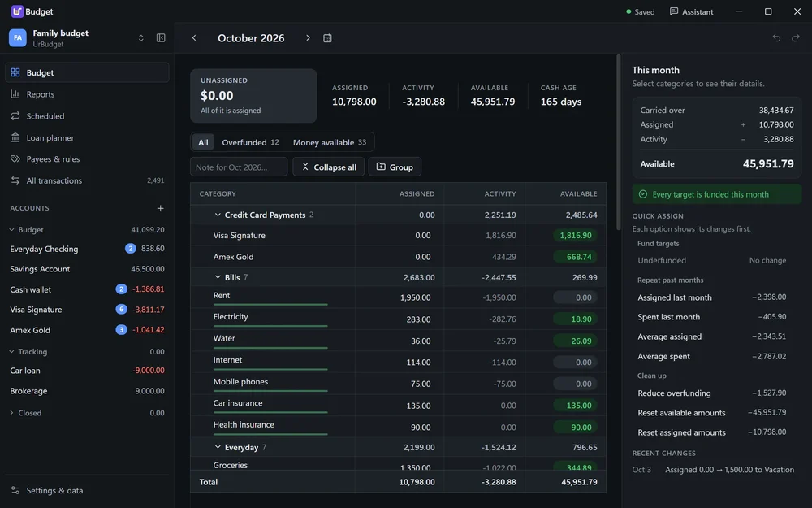The image size is (812, 508).
Task: Select the Overfunded filter tab
Action: point(250,142)
